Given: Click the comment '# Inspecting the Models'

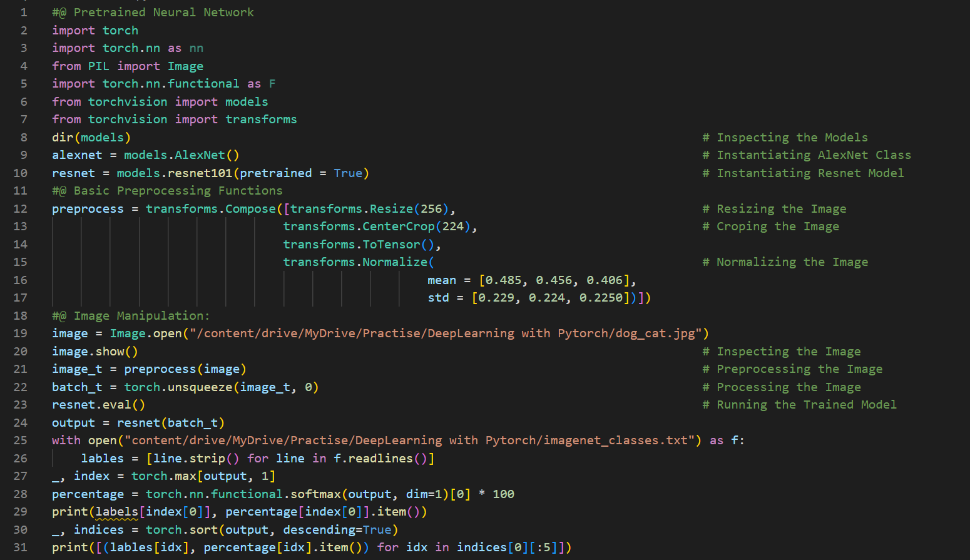Looking at the screenshot, I should 785,138.
